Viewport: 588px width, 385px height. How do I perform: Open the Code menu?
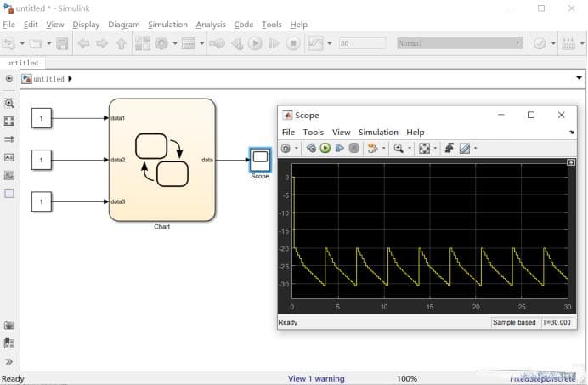(244, 25)
